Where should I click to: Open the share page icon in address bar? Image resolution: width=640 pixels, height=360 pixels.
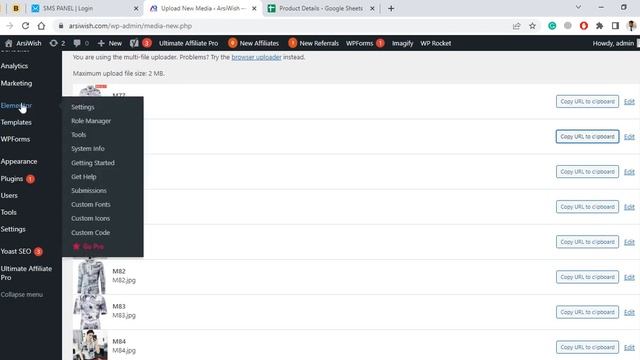tap(516, 26)
